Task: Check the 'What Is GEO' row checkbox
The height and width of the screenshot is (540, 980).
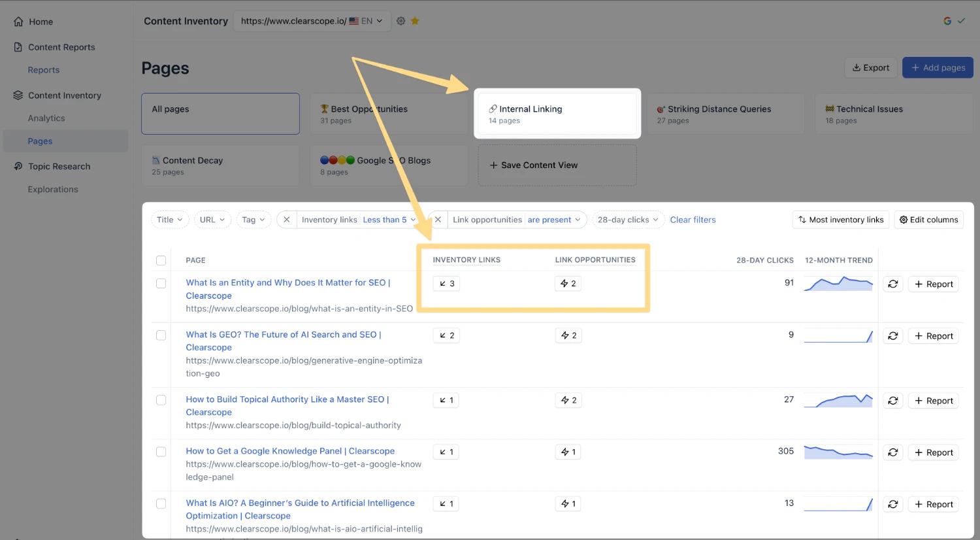Action: [161, 335]
